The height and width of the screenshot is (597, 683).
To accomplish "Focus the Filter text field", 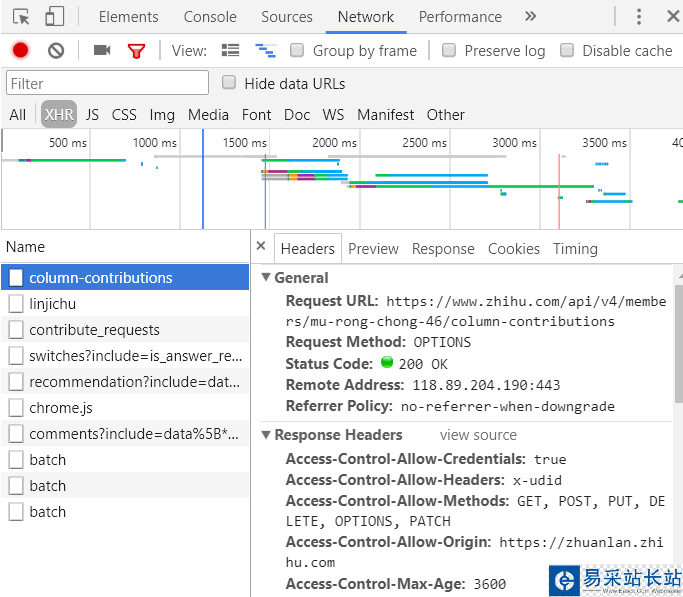I will click(x=108, y=83).
